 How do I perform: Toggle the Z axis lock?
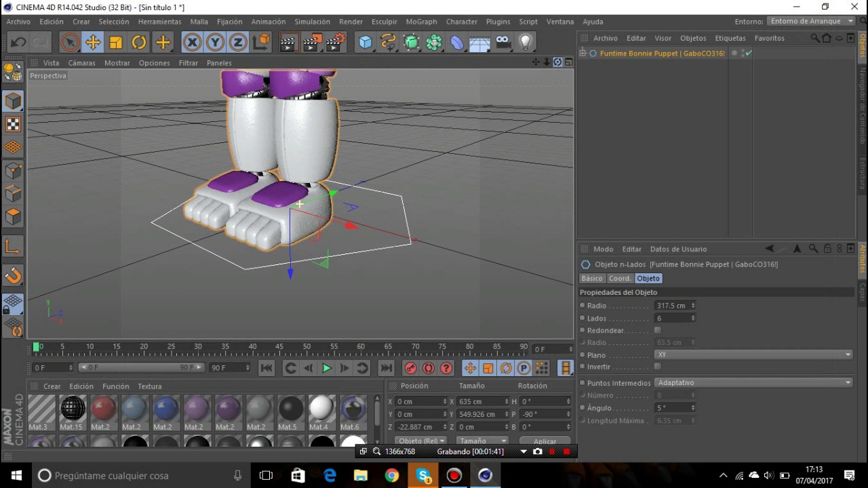[238, 43]
